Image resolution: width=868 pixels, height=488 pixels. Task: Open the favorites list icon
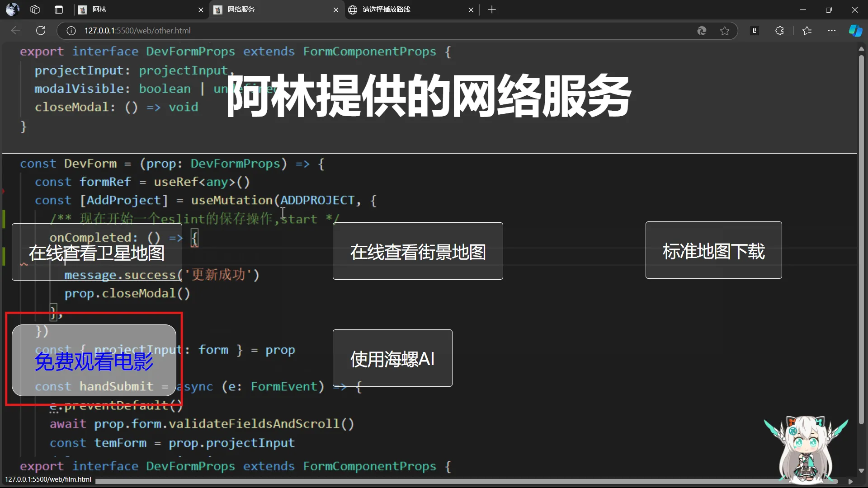(807, 31)
